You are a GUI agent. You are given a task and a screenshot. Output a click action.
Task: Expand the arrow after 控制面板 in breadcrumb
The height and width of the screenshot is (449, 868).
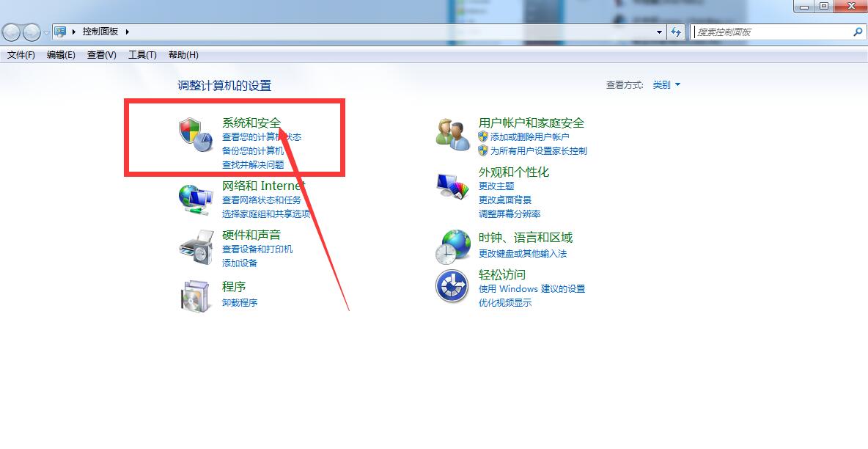coord(128,32)
